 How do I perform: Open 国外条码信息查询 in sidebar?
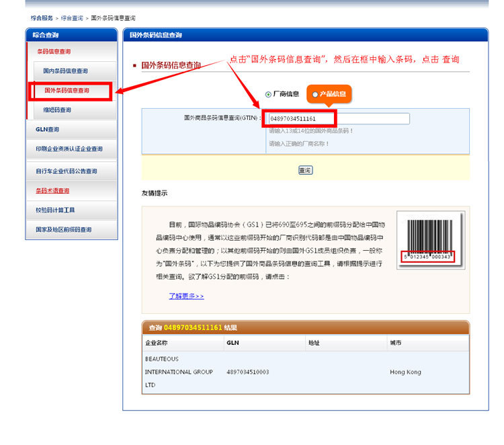tap(67, 90)
